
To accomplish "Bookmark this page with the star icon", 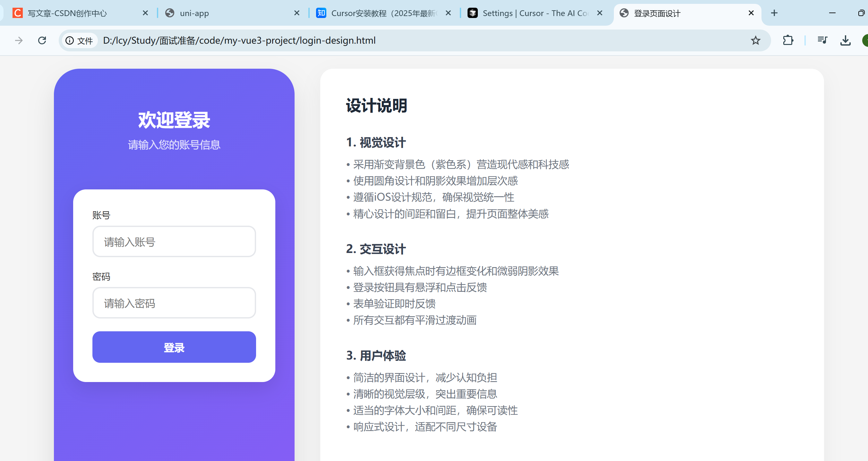I will coord(755,40).
